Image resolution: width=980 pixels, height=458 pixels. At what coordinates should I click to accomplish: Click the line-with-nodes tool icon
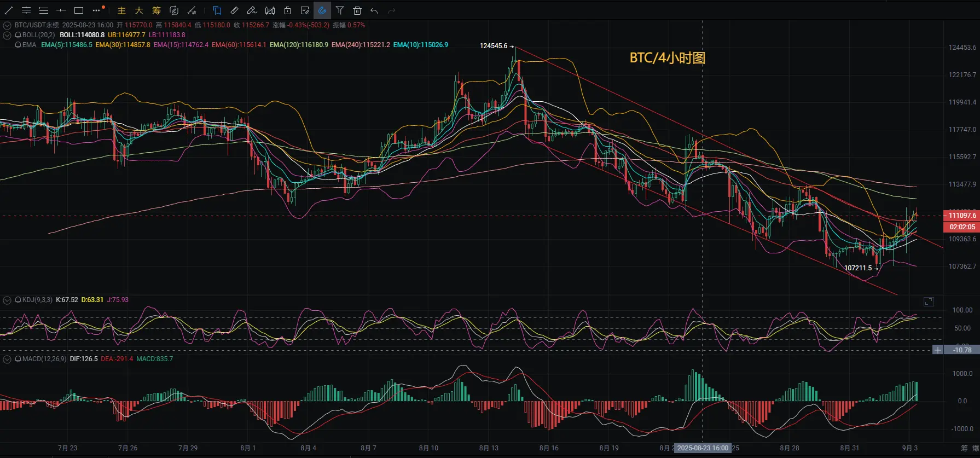[192, 10]
